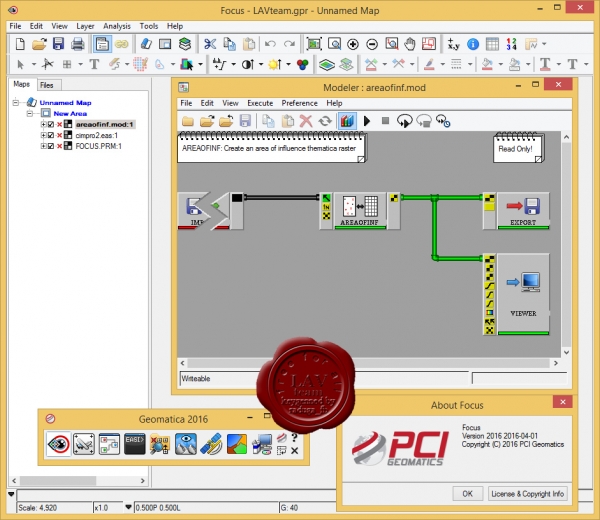Open the Preference menu in Modeler
This screenshot has height=520, width=600.
(299, 103)
